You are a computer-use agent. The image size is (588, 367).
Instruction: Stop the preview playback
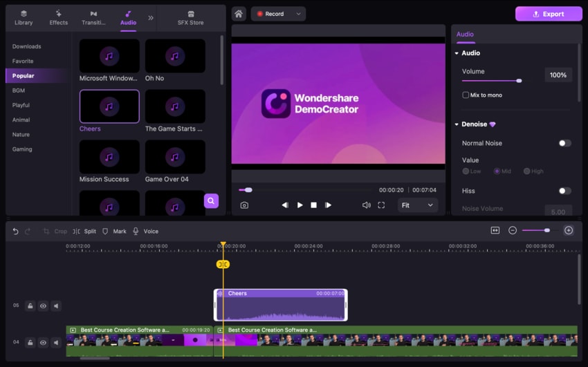314,205
